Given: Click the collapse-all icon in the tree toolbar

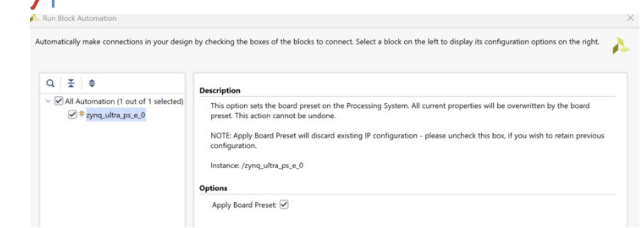Looking at the screenshot, I should 71,82.
